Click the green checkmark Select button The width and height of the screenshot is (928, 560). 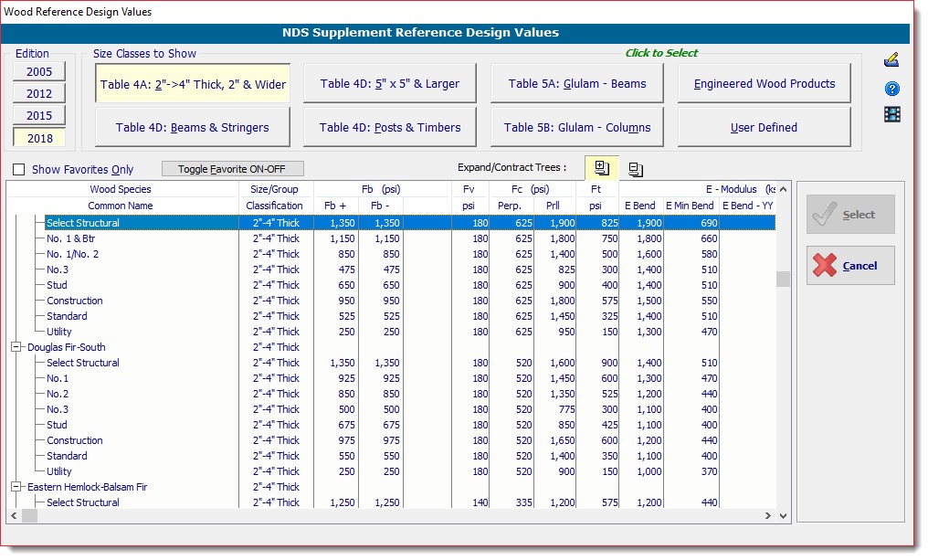click(849, 215)
